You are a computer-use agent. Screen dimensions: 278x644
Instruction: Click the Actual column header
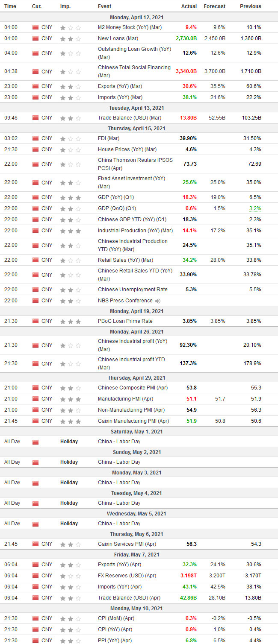click(x=189, y=6)
